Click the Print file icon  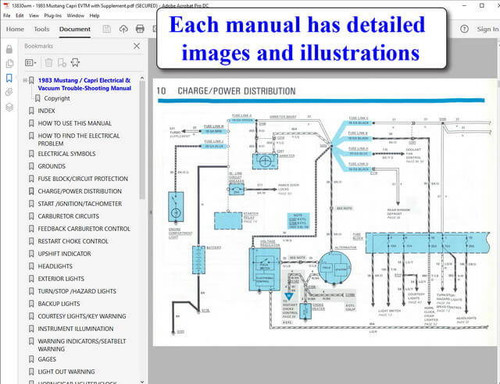[140, 29]
